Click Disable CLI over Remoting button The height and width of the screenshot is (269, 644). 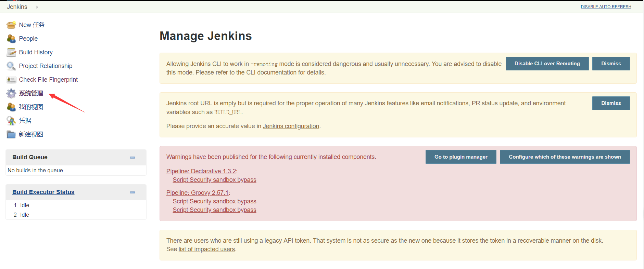pos(547,64)
